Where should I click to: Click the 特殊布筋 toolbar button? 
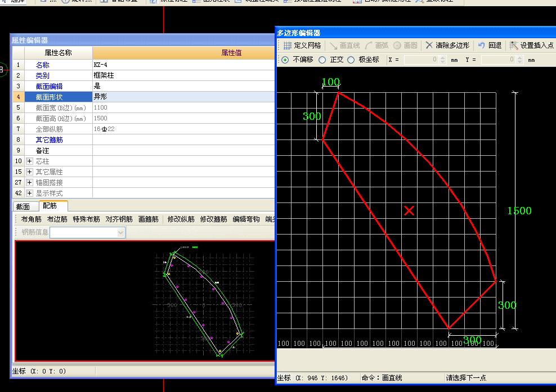(x=86, y=219)
